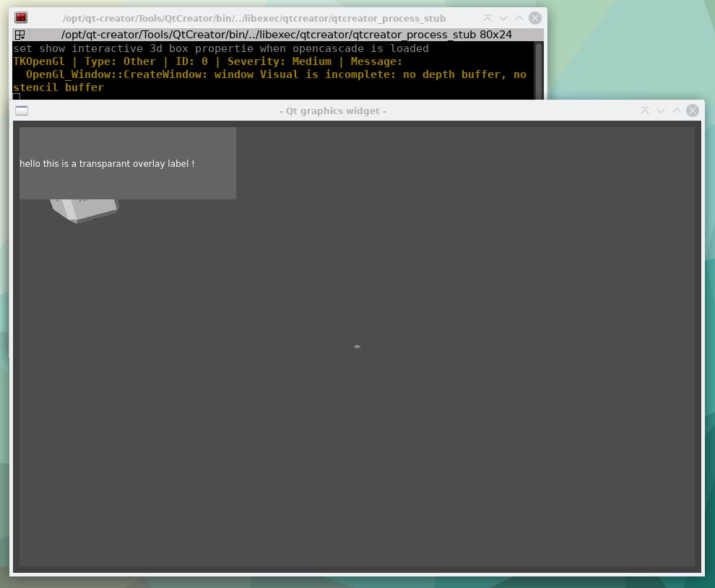Close the Qt graphics widget window
The image size is (715, 588).
click(693, 111)
